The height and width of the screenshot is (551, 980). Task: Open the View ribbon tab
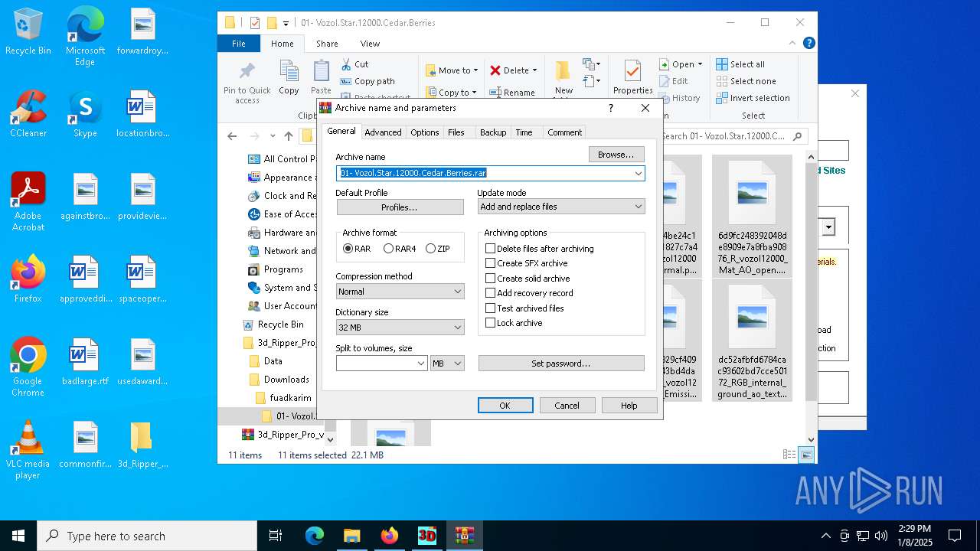[370, 44]
